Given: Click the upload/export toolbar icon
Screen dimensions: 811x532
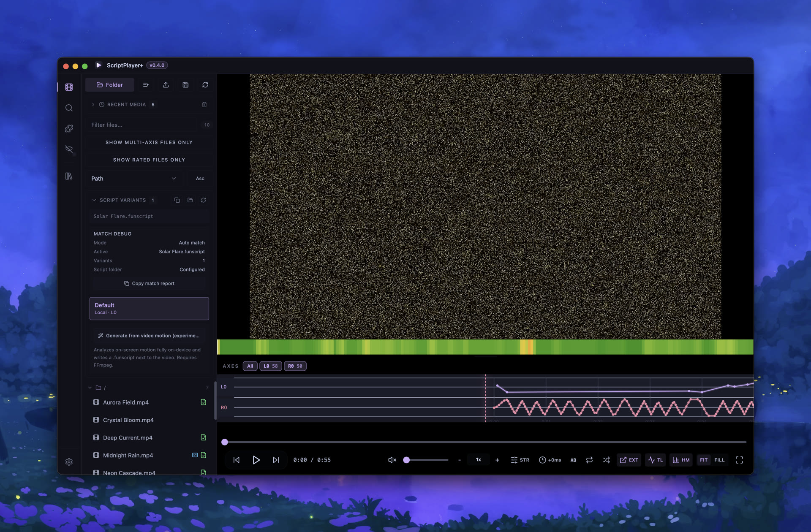Looking at the screenshot, I should click(x=166, y=85).
